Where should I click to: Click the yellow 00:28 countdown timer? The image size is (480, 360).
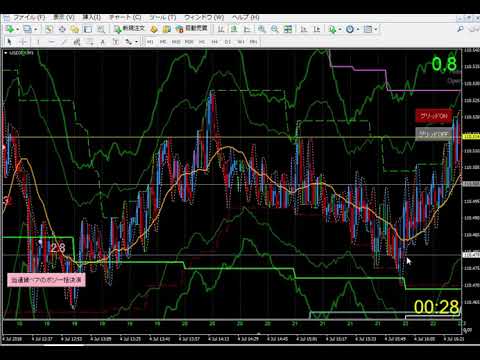point(436,307)
